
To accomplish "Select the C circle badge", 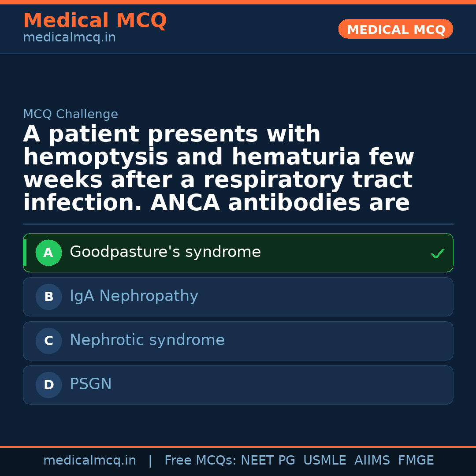I will 48,341.
